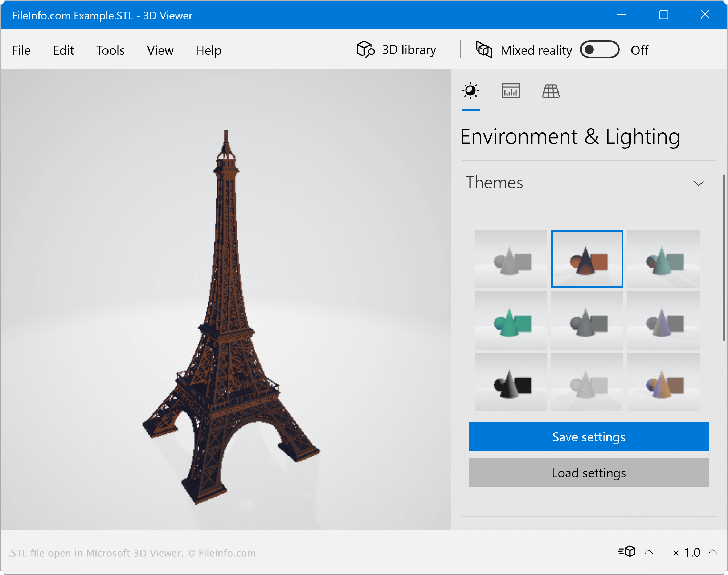Expand the × 1.0 speed chevron
Viewport: 728px width, 575px height.
(x=713, y=552)
